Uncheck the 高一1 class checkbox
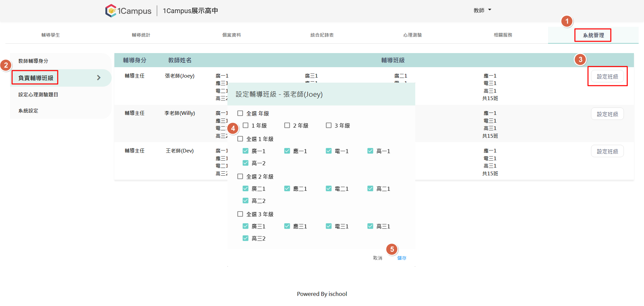 pos(370,151)
